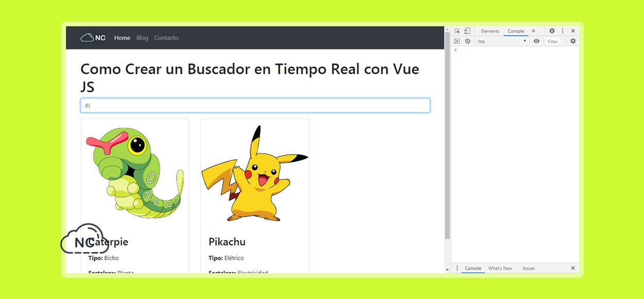
Task: Select the inspect element picker icon
Action: coord(457,31)
